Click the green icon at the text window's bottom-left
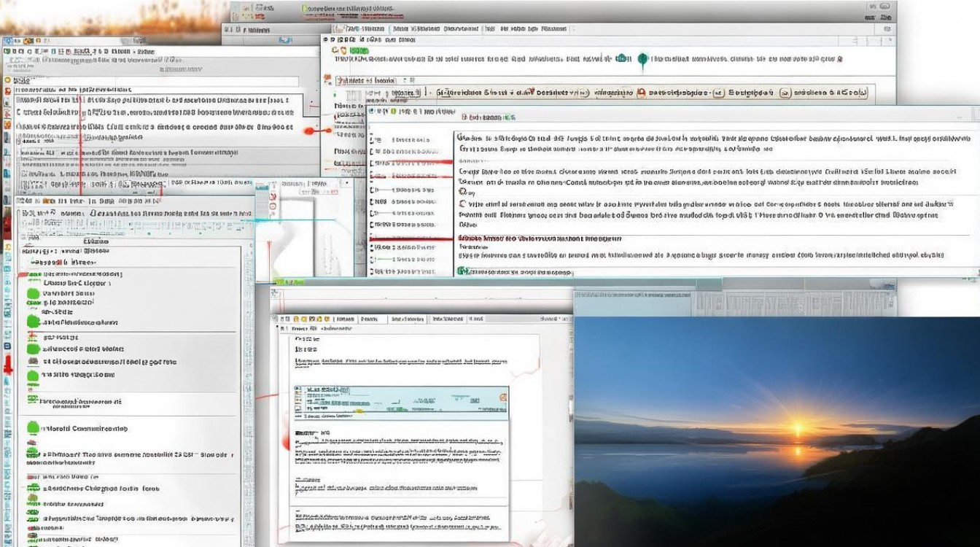The width and height of the screenshot is (980, 547). coord(461,271)
